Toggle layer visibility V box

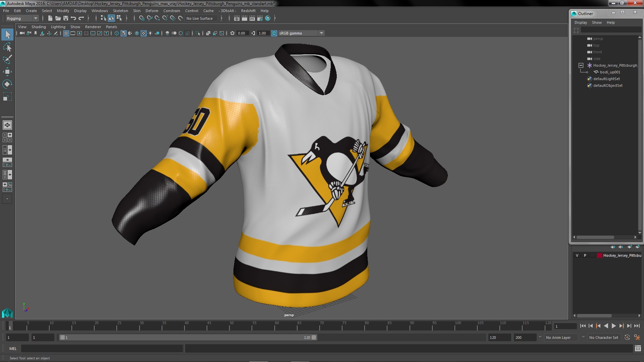click(577, 255)
